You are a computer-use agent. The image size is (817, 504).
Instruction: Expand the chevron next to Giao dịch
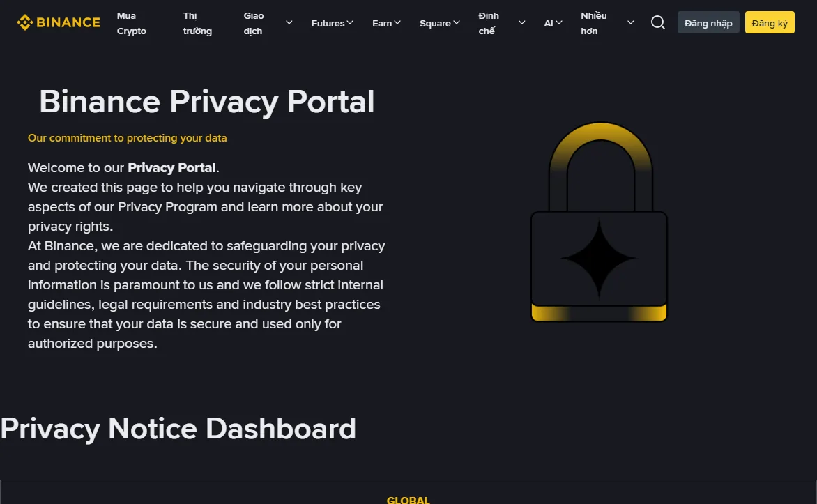pos(289,22)
